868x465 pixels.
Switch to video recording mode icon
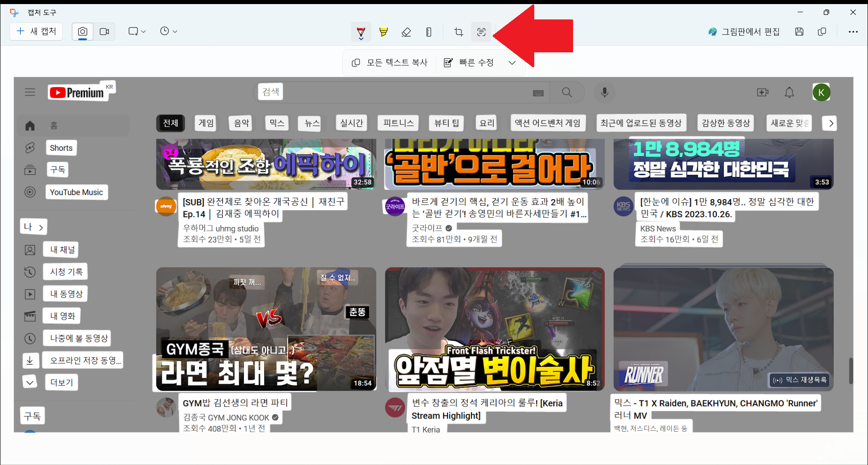pyautogui.click(x=104, y=32)
